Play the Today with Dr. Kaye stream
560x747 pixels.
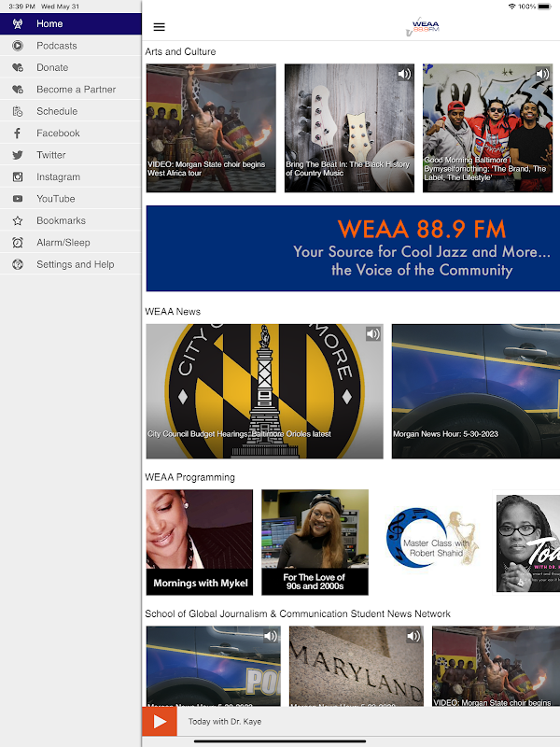(x=160, y=721)
